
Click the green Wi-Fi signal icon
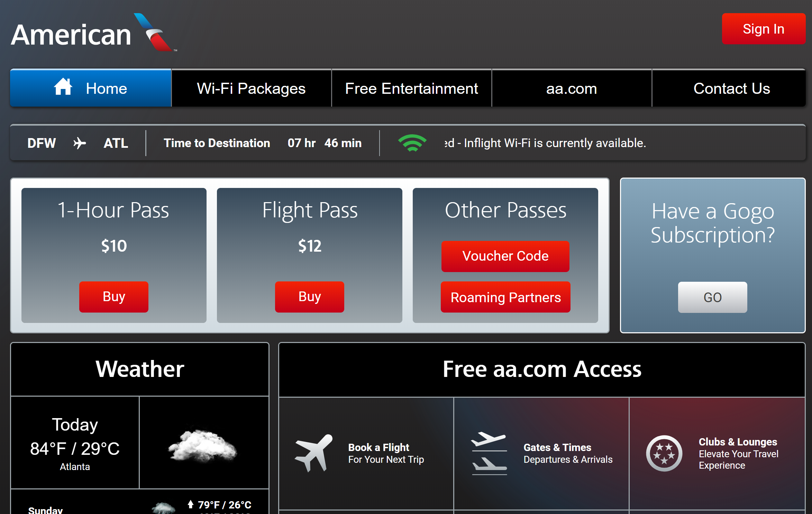coord(412,143)
